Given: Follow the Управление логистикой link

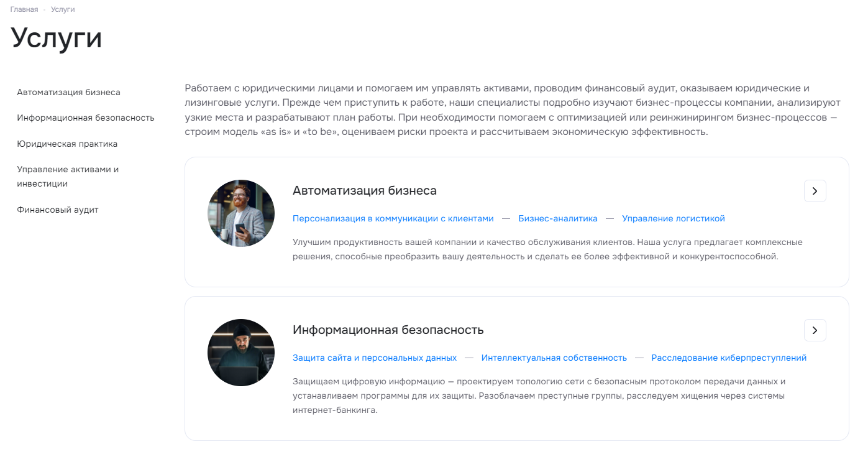Looking at the screenshot, I should click(674, 218).
